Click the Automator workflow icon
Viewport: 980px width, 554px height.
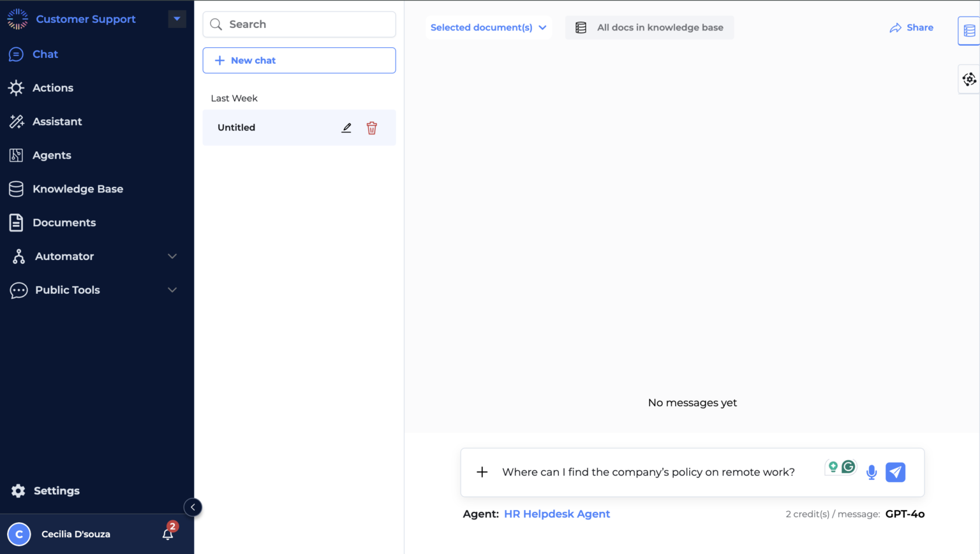[x=19, y=256]
